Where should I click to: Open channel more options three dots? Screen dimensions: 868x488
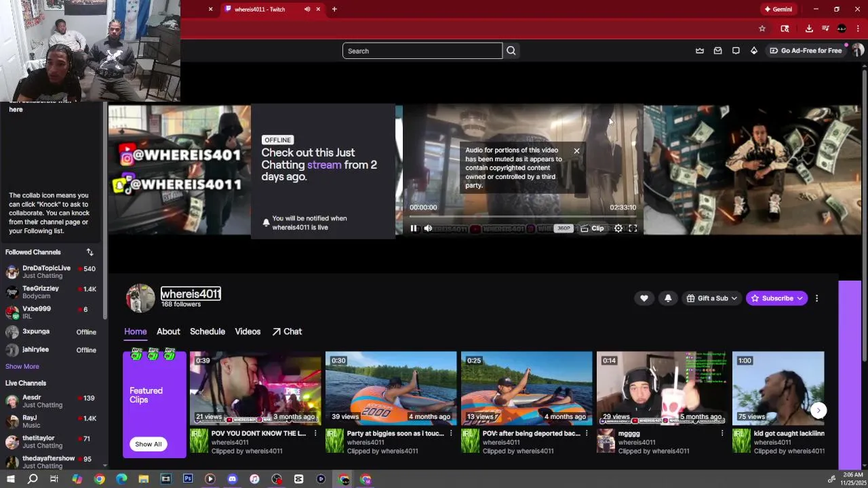pos(816,298)
